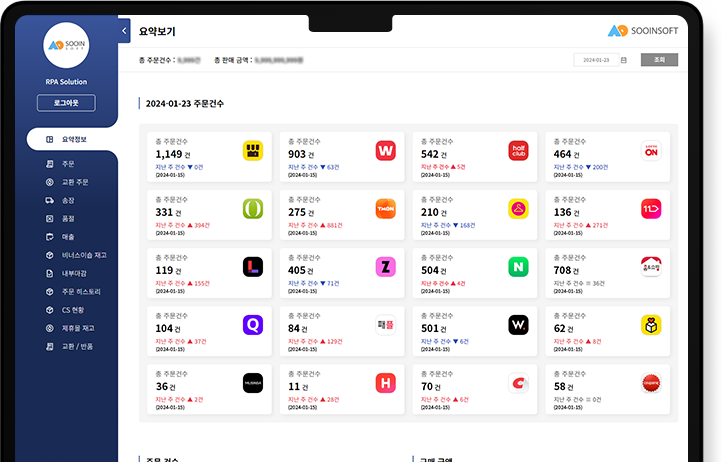This screenshot has width=722, height=462.
Task: Click the 요약보기 page title
Action: (157, 31)
